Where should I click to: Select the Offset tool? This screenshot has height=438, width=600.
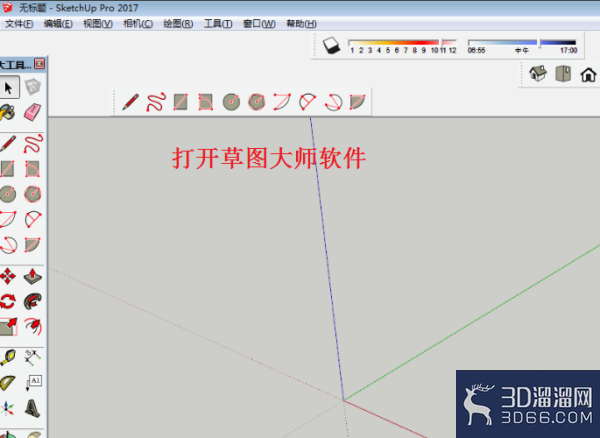33,326
